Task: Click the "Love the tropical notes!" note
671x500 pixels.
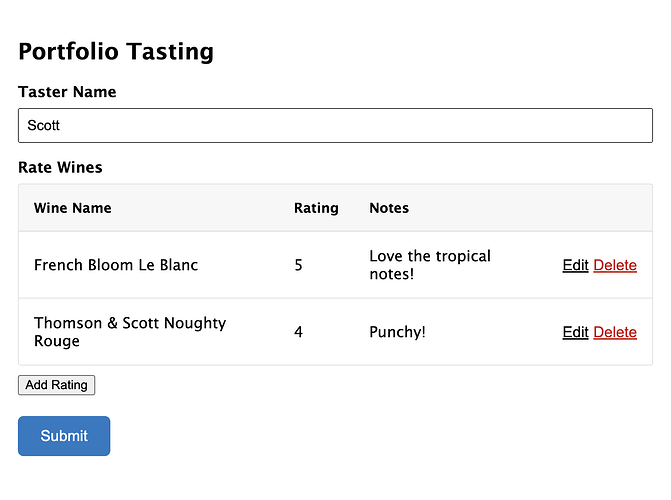Action: click(x=430, y=265)
